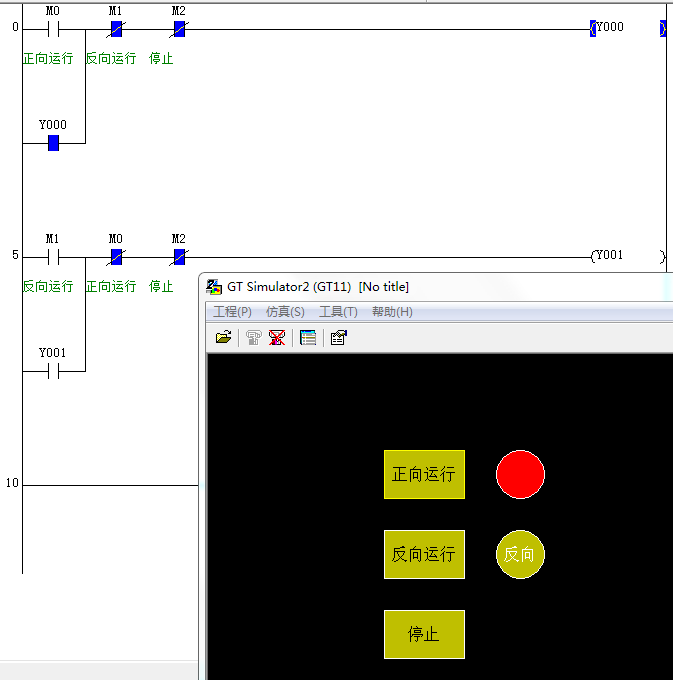Click the blue list toolbar icon
The image size is (673, 680).
coord(308,338)
